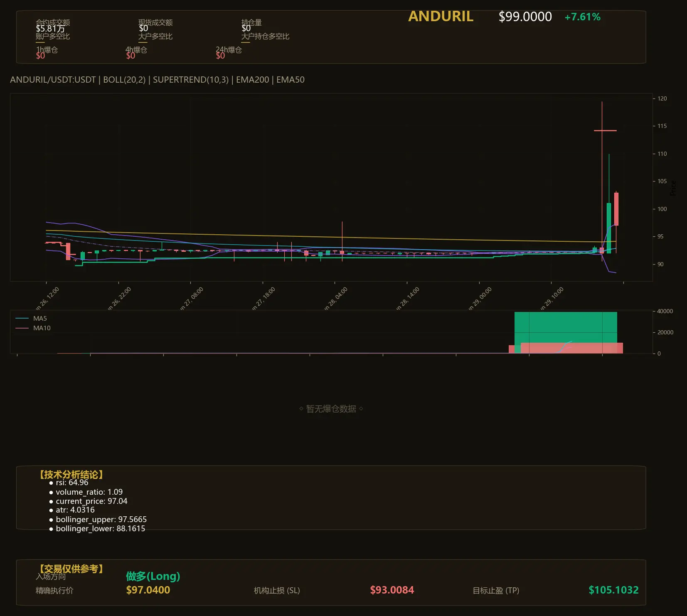Image resolution: width=687 pixels, height=616 pixels.
Task: Click the 105 price axis label
Action: click(x=662, y=181)
